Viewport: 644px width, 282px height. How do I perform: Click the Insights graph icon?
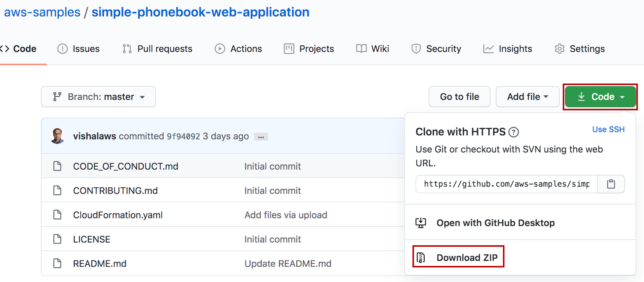pyautogui.click(x=488, y=49)
